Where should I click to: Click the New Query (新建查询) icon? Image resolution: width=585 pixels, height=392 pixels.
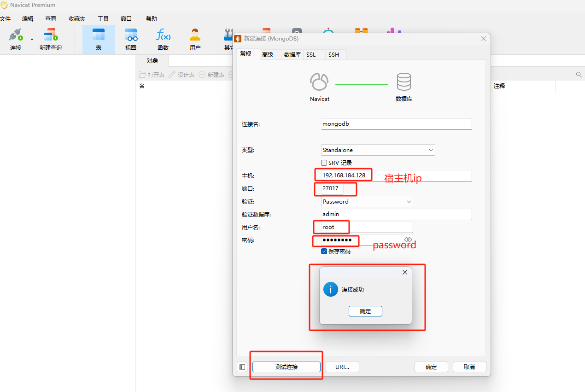tap(50, 39)
